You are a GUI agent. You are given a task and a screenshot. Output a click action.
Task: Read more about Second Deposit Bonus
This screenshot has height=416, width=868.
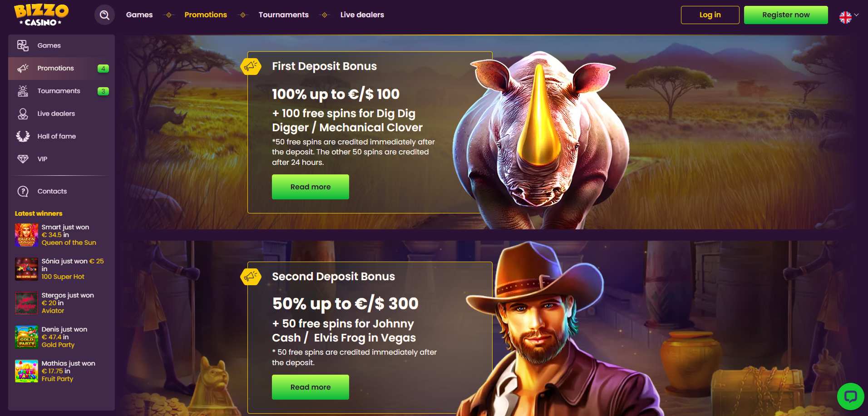311,387
